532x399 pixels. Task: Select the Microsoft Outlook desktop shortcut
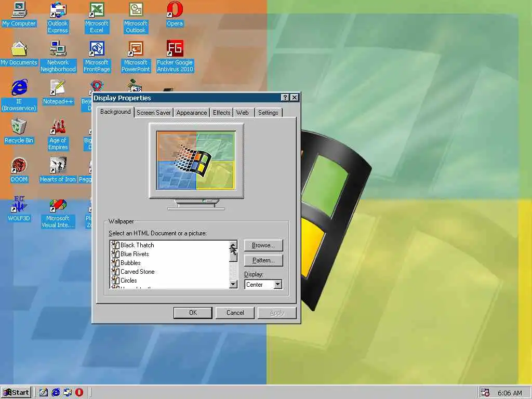click(136, 17)
